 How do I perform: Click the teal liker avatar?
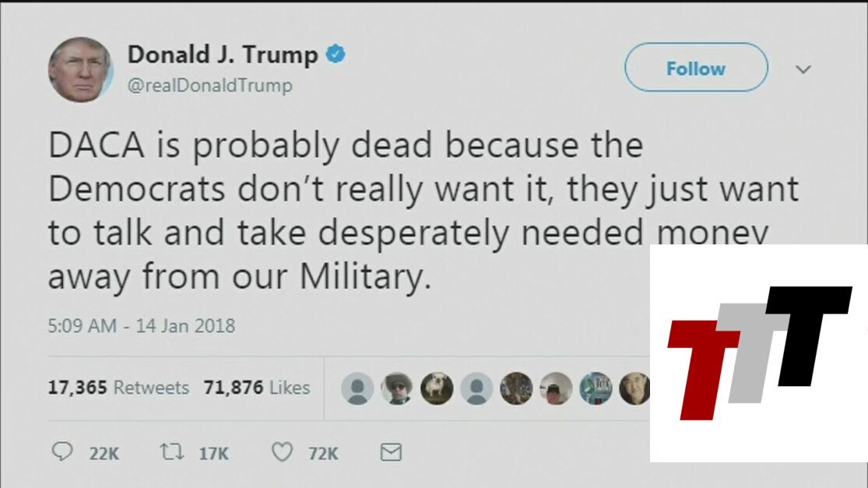pyautogui.click(x=596, y=388)
